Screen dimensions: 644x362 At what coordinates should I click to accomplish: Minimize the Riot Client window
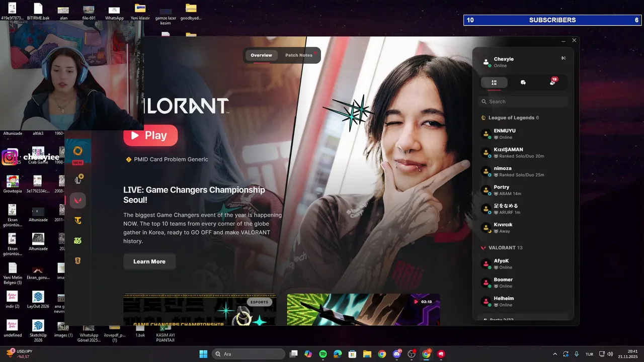[x=563, y=40]
